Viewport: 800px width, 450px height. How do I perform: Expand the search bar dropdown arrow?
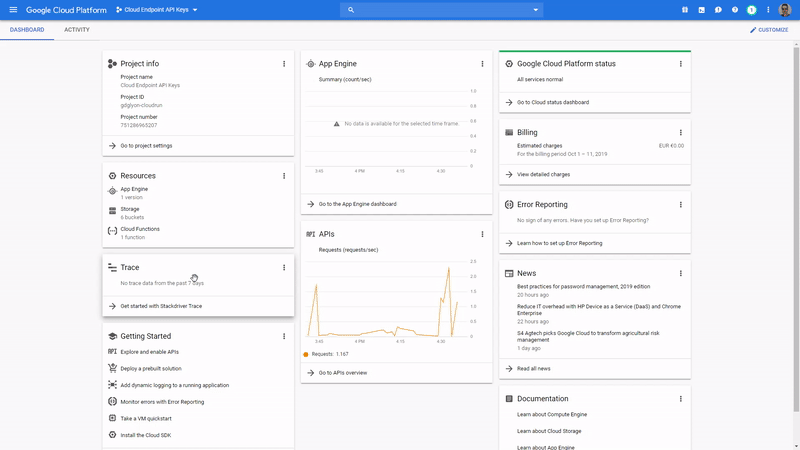[x=535, y=10]
